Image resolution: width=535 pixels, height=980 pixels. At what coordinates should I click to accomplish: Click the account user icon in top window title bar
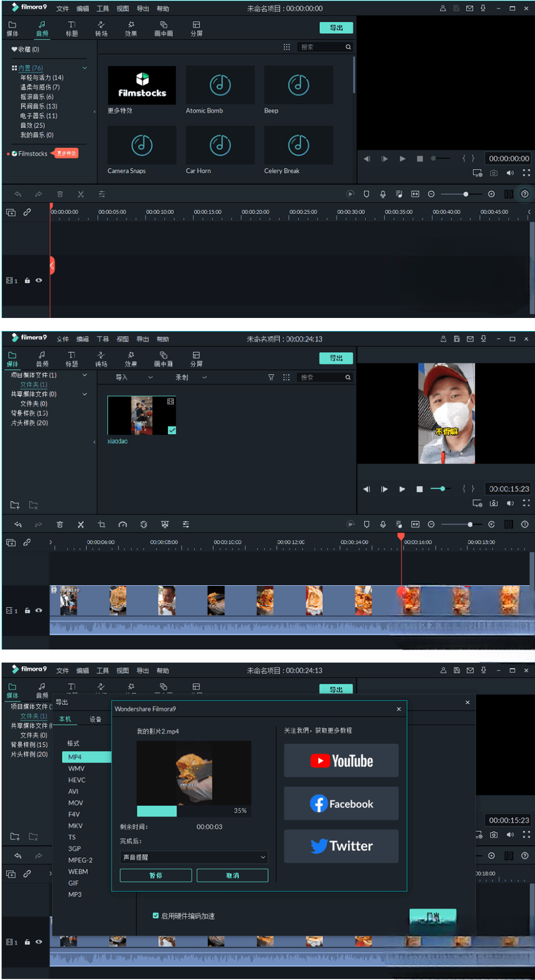(x=443, y=8)
